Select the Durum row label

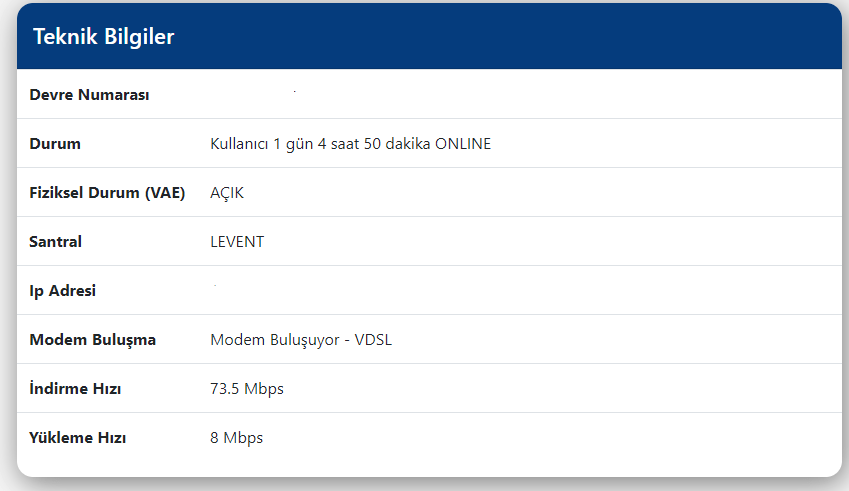(x=55, y=144)
